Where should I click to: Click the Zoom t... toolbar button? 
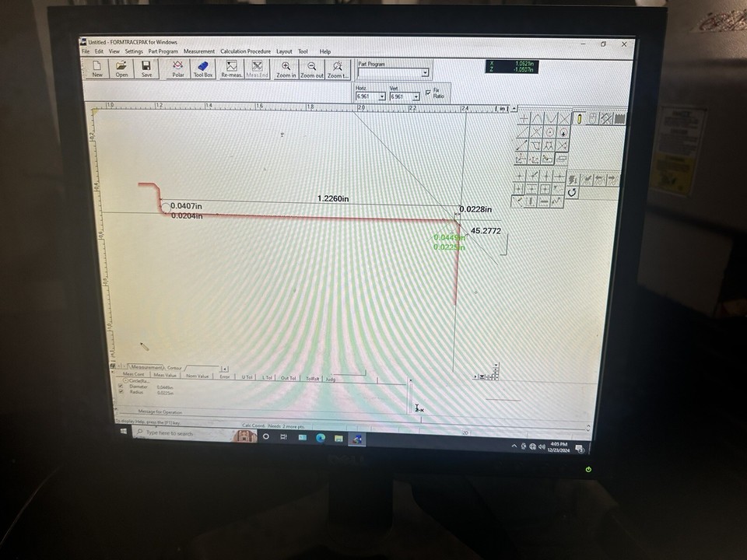[x=337, y=69]
